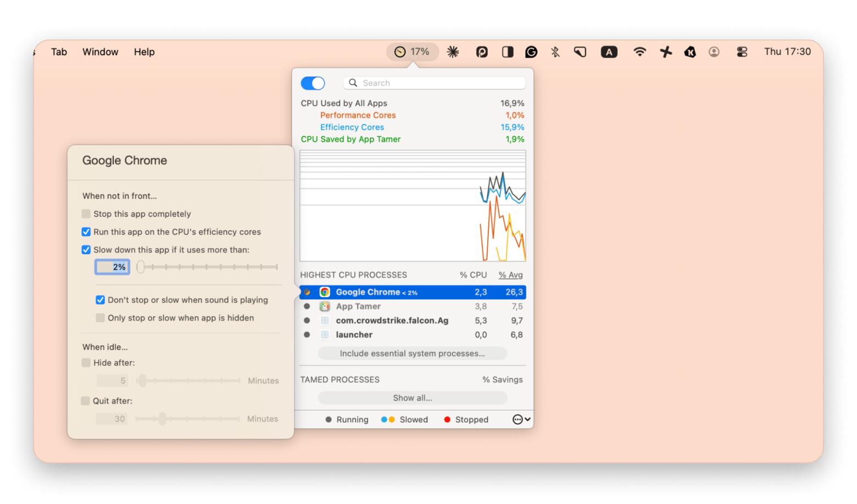Open App Tamer 17% menu bar item
The width and height of the screenshot is (857, 504).
click(x=413, y=52)
